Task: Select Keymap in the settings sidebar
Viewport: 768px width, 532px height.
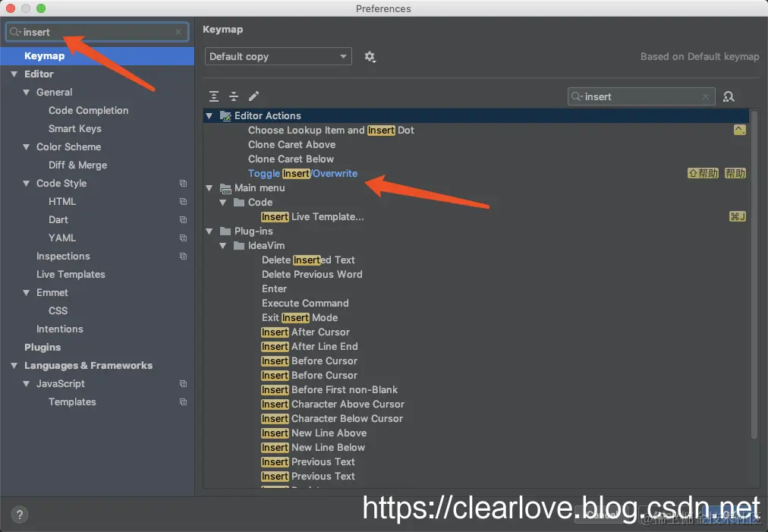Action: 97,56
